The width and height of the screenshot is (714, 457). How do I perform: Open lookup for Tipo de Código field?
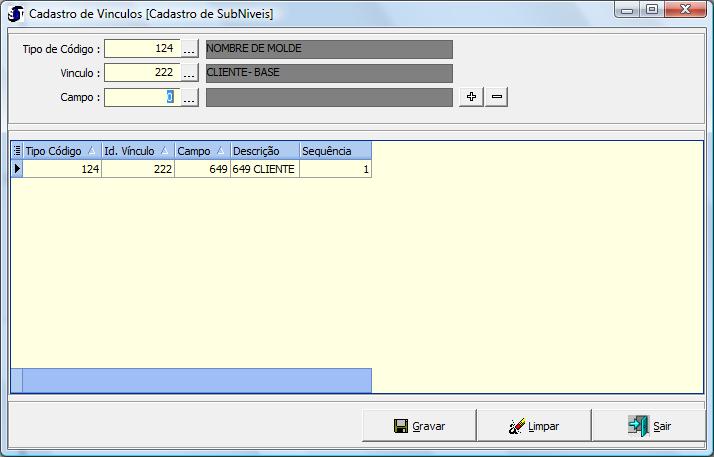click(189, 49)
